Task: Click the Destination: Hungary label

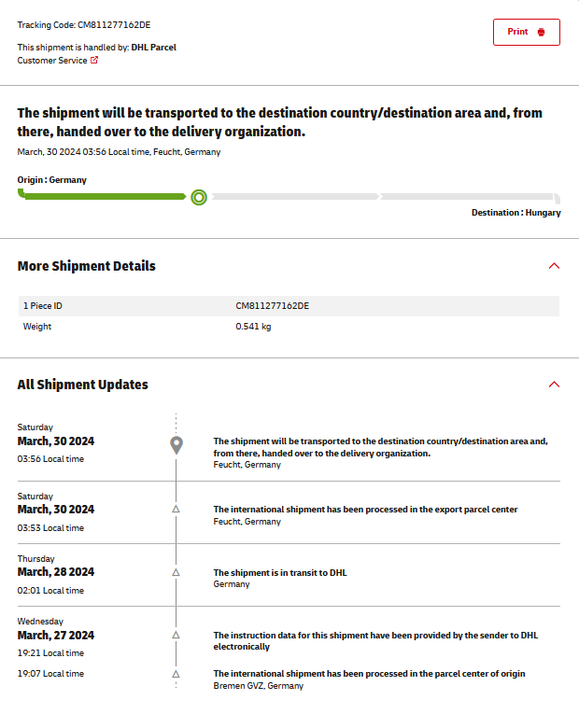Action: (515, 213)
